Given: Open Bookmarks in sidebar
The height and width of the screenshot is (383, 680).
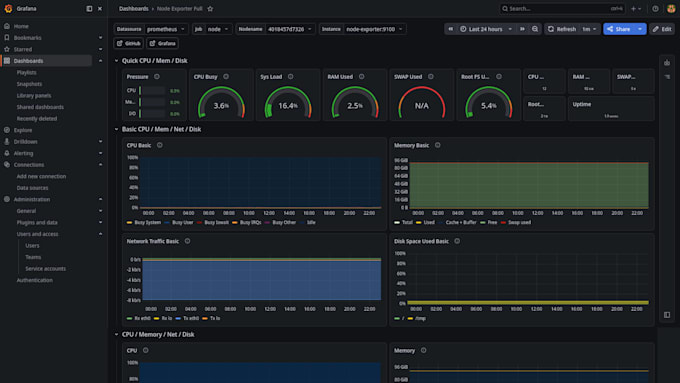Looking at the screenshot, I should [27, 38].
